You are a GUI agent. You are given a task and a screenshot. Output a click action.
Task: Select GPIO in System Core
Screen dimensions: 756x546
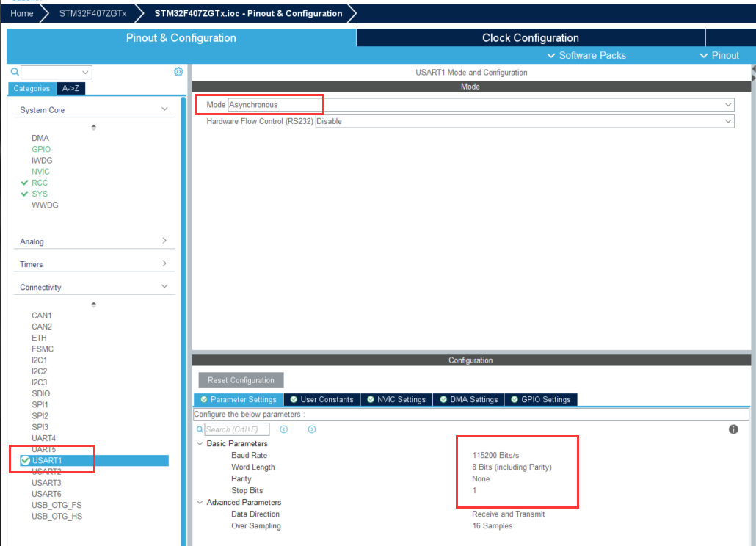point(41,149)
